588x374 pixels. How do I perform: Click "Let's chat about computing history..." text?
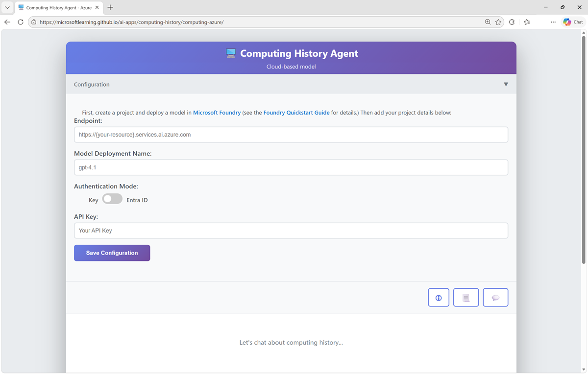pos(291,343)
